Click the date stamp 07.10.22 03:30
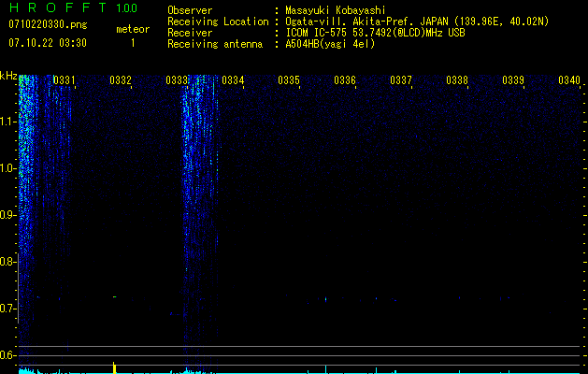The width and height of the screenshot is (588, 374). pos(48,43)
